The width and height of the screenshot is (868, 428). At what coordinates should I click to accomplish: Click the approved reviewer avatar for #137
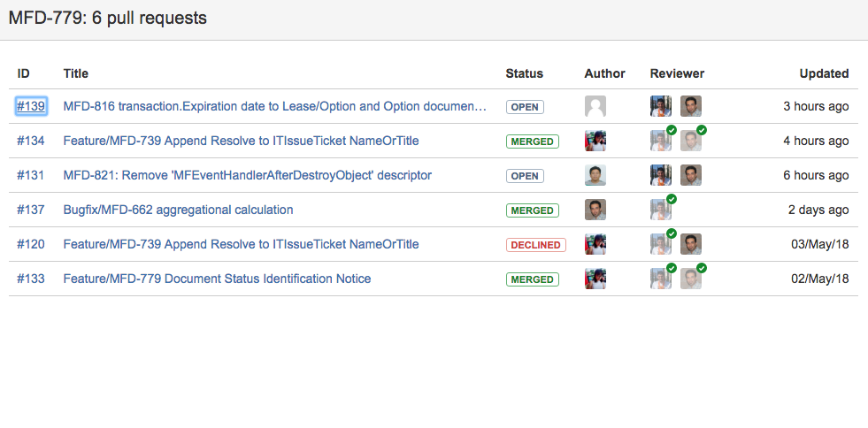661,210
